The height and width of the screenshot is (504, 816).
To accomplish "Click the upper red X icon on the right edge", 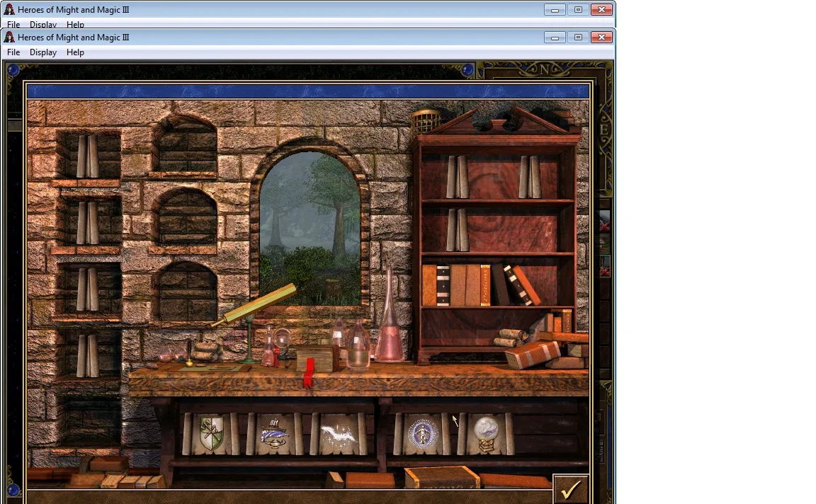I will tap(604, 227).
